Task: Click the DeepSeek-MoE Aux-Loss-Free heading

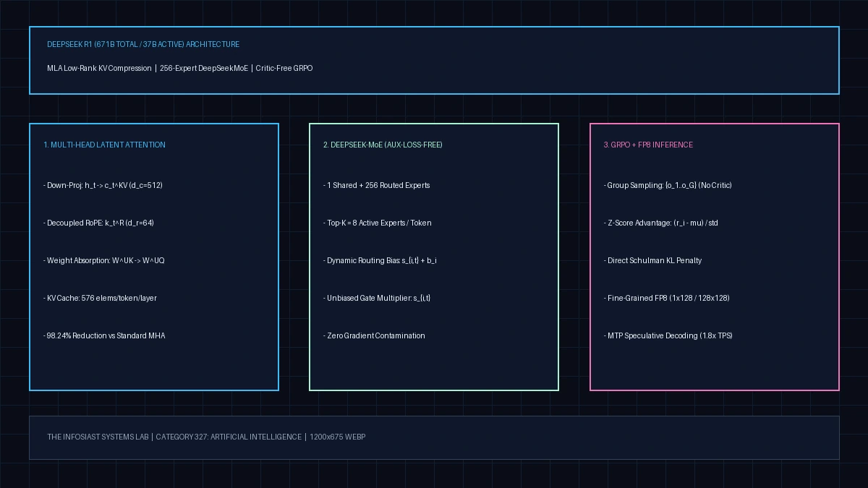Action: pos(383,145)
